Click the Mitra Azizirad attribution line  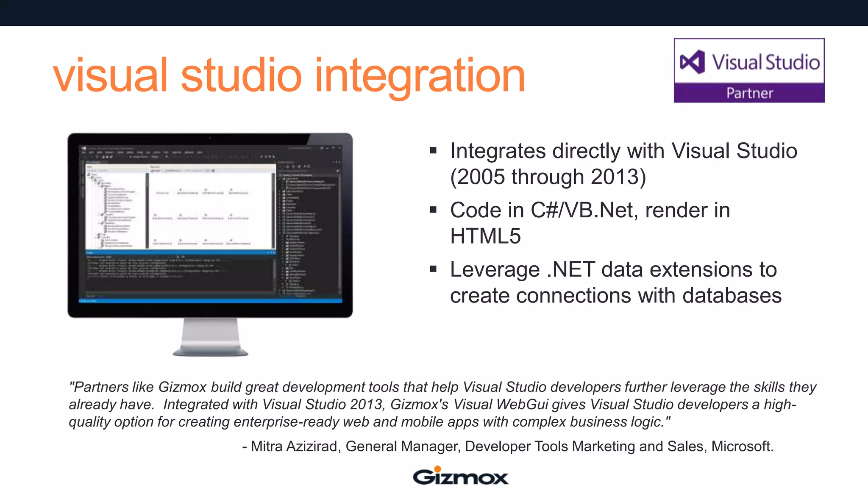tap(508, 446)
